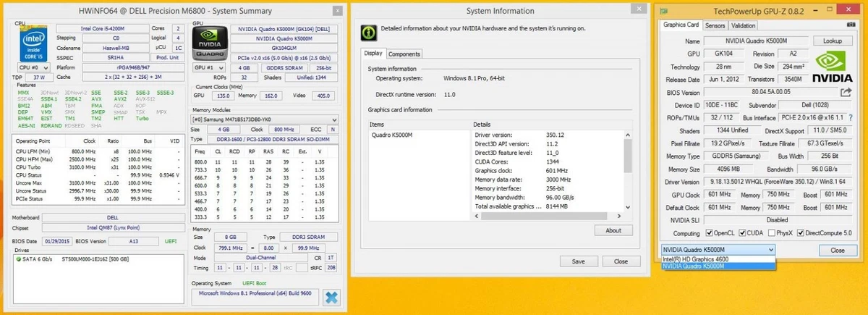Click the GK104GLM field in HWiNFO64
The height and width of the screenshot is (315, 868).
pos(286,47)
